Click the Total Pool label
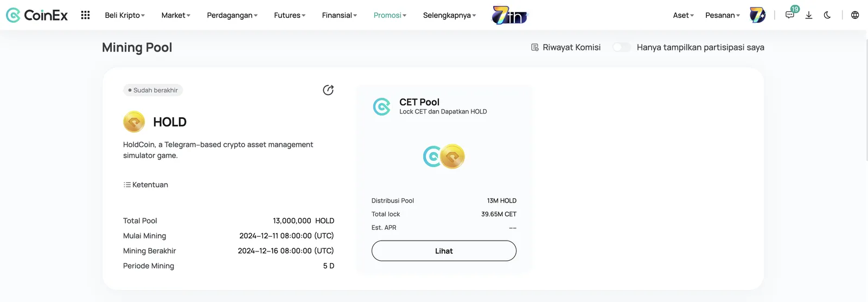Viewport: 868px width, 302px height. coord(140,221)
